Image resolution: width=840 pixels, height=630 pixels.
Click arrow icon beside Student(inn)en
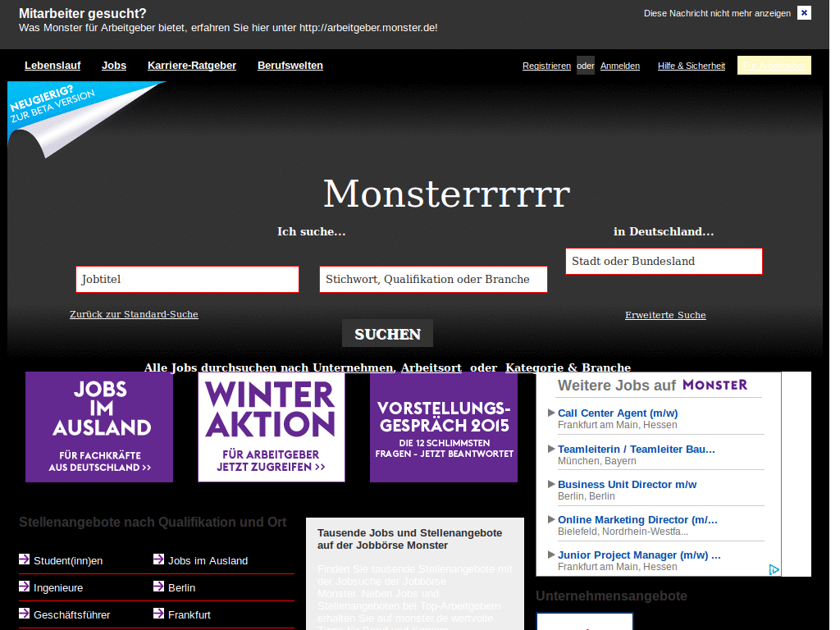pyautogui.click(x=24, y=559)
